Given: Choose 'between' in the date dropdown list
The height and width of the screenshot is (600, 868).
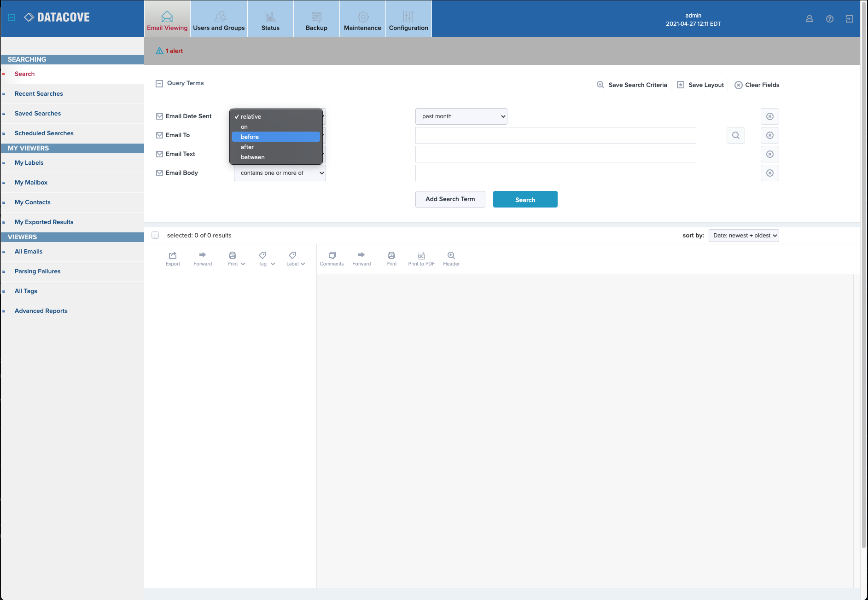Looking at the screenshot, I should pos(253,157).
